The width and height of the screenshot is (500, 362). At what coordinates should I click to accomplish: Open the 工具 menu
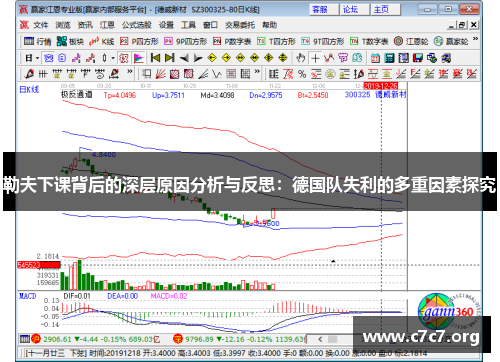[188, 25]
